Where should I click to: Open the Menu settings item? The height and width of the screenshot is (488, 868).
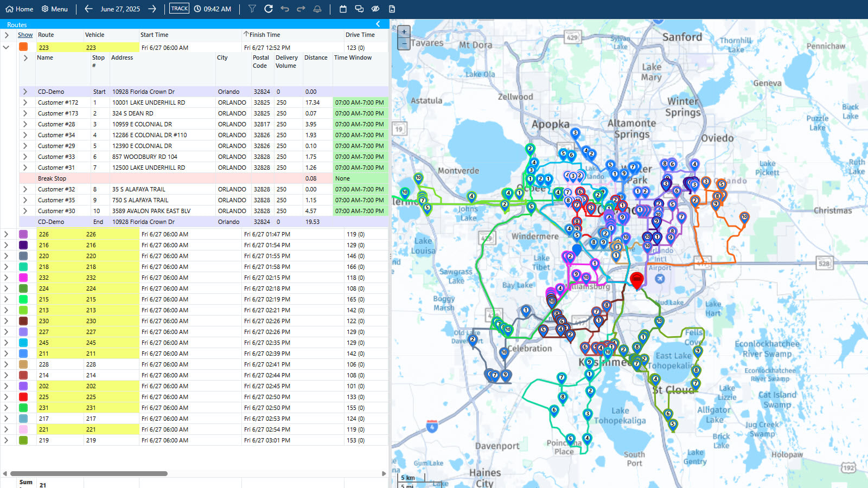[x=55, y=9]
